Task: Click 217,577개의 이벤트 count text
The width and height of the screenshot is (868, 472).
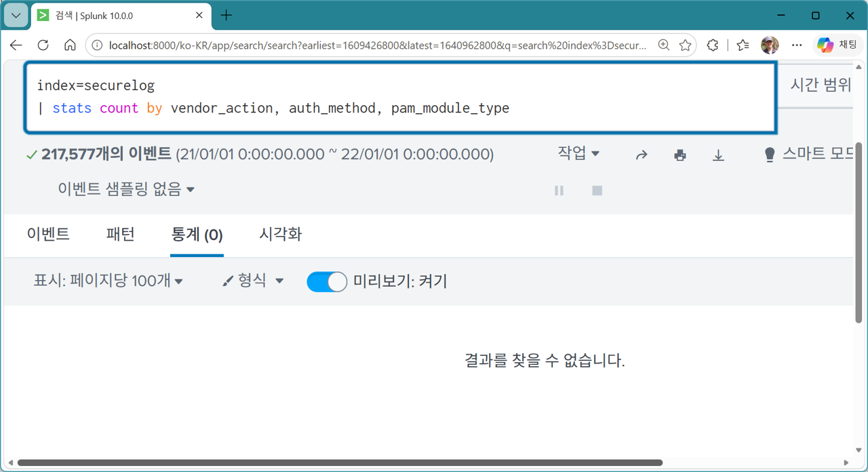Action: [106, 154]
